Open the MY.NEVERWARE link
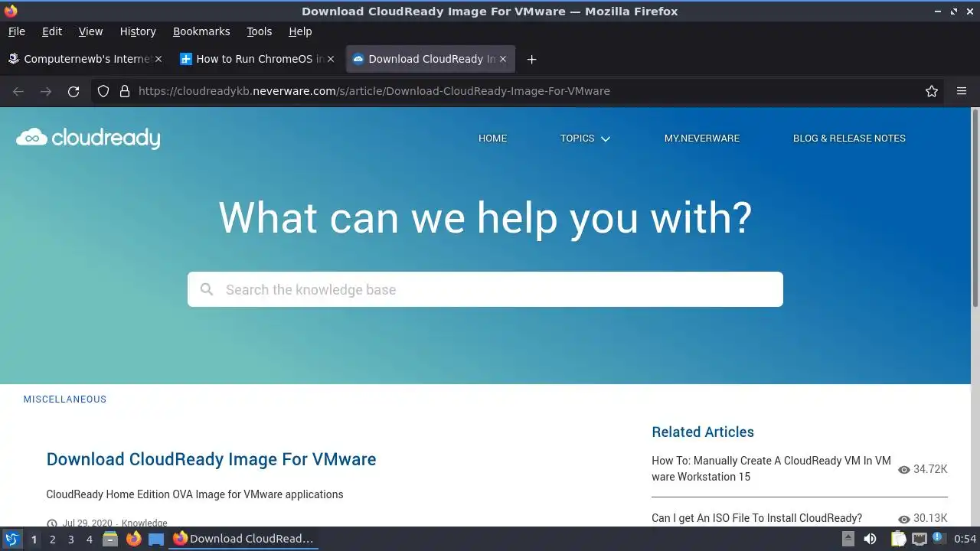This screenshot has height=551, width=980. tap(702, 139)
